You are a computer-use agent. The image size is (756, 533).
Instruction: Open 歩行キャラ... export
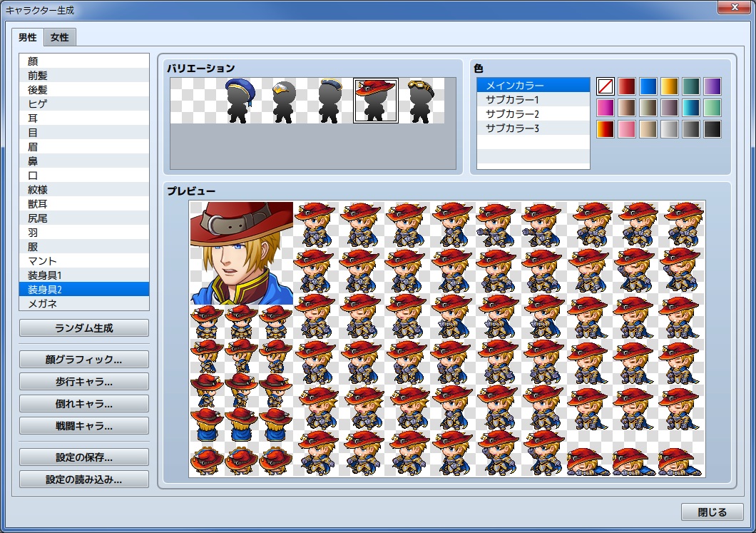point(84,382)
